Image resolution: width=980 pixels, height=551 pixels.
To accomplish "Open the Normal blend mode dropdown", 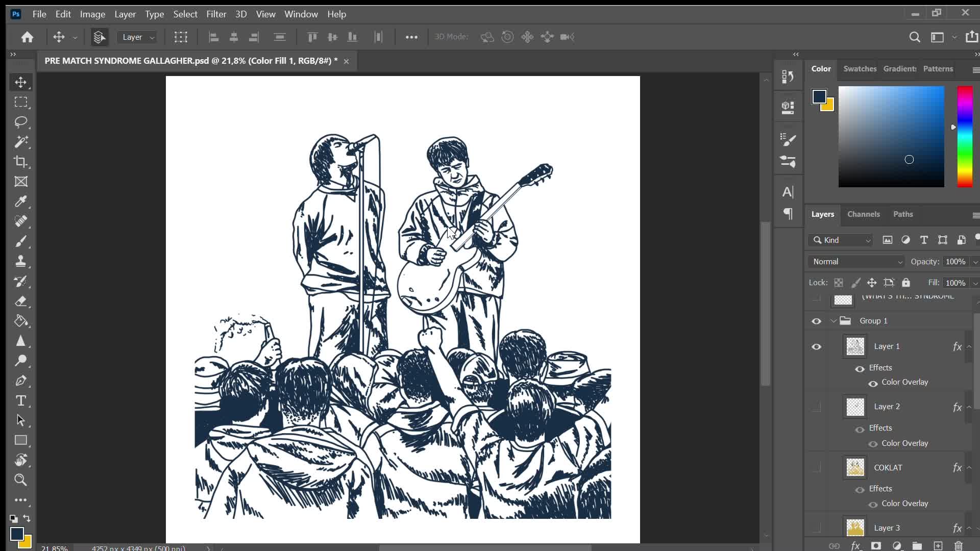I will [856, 262].
